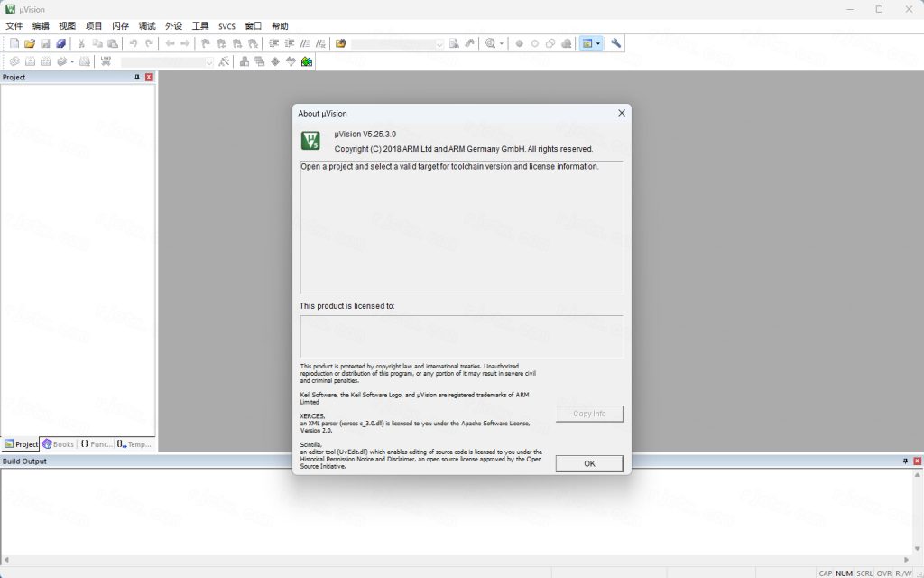Open the Pack Installer icon

307,61
